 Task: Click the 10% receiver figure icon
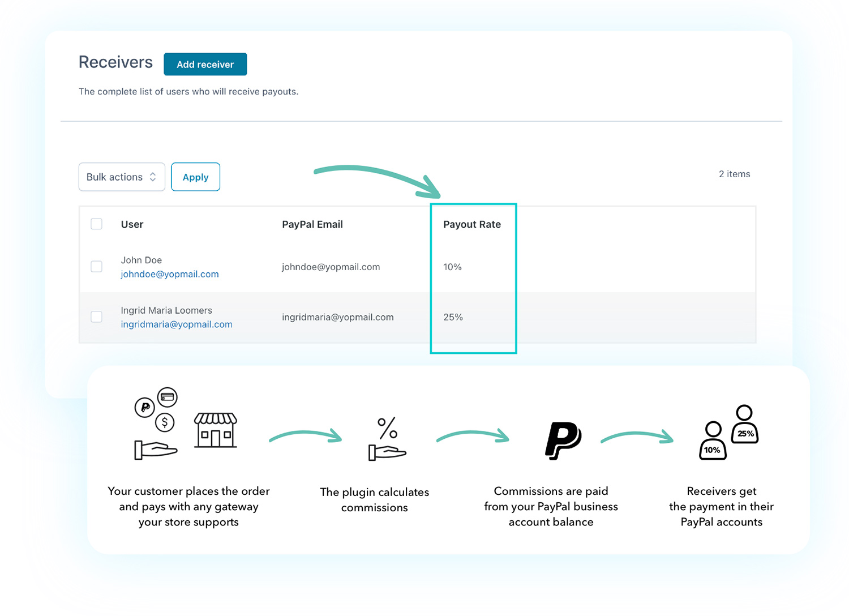tap(711, 442)
